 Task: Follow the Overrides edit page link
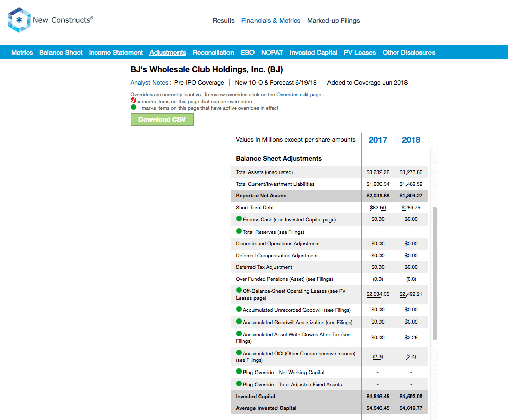tap(299, 94)
